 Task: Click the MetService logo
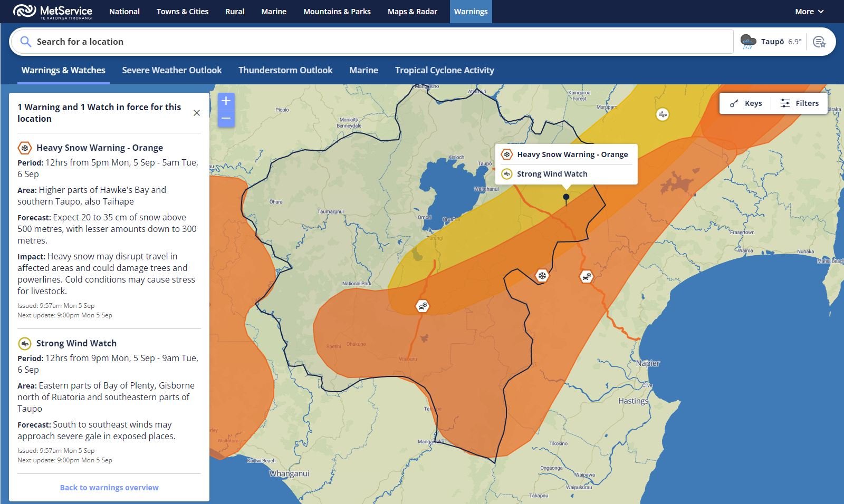pos(53,12)
